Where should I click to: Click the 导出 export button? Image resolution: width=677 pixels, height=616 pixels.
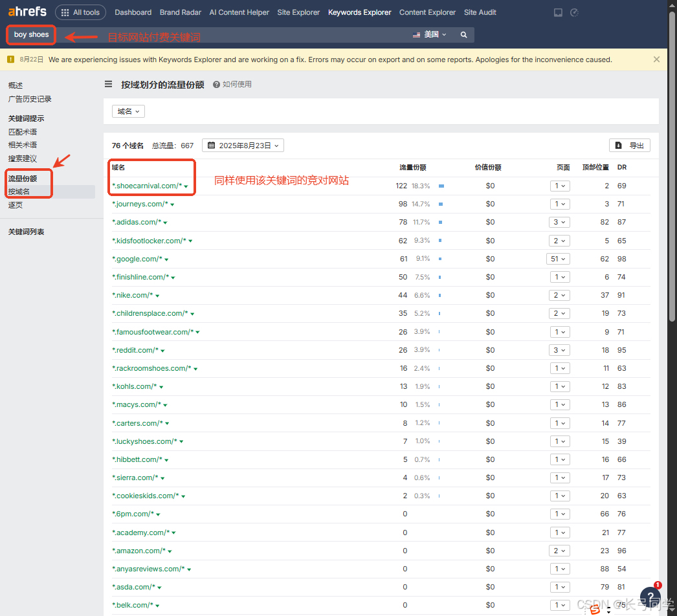pyautogui.click(x=630, y=146)
